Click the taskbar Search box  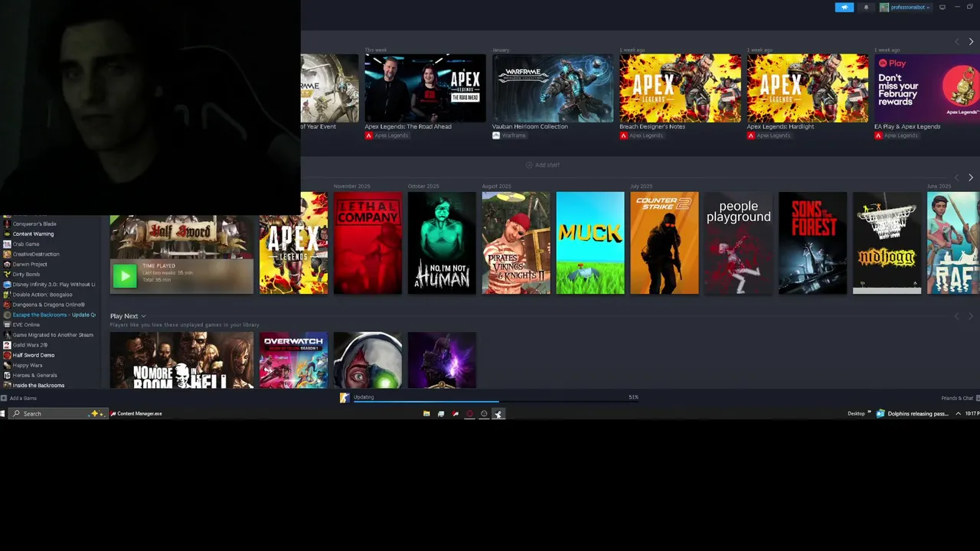click(57, 413)
